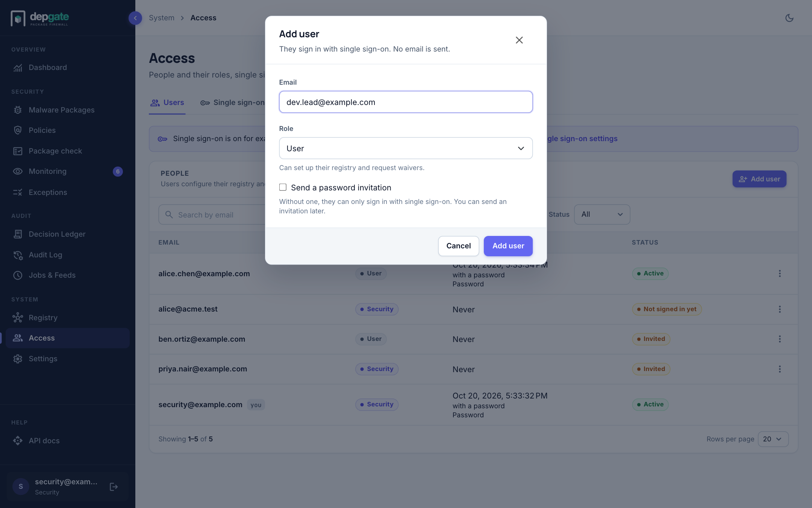Click the Not signed in yet status

tap(667, 309)
